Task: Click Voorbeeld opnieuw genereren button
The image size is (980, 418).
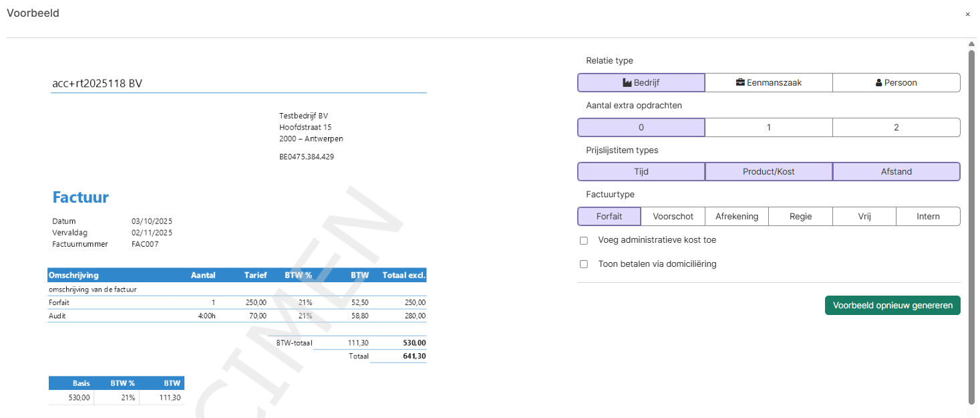Action: click(892, 305)
